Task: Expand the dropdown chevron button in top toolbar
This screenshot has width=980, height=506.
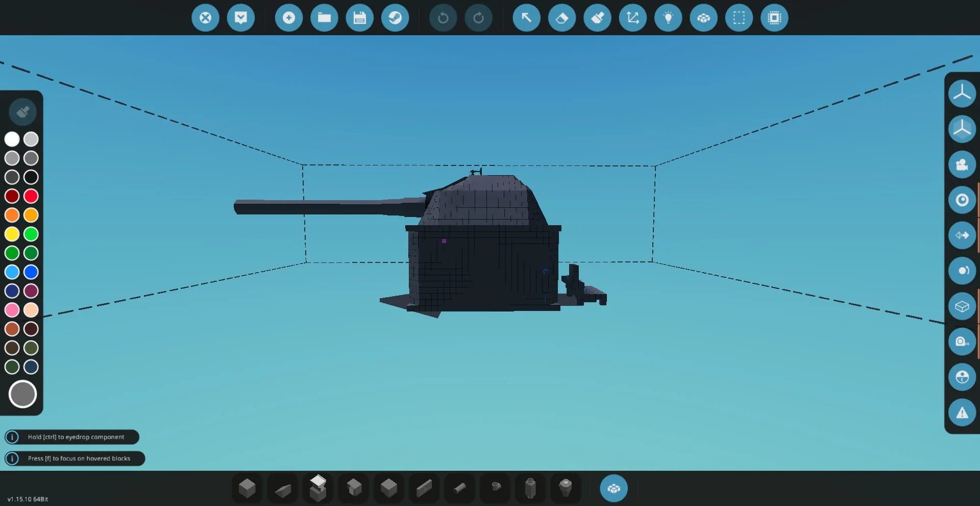Action: pos(241,18)
